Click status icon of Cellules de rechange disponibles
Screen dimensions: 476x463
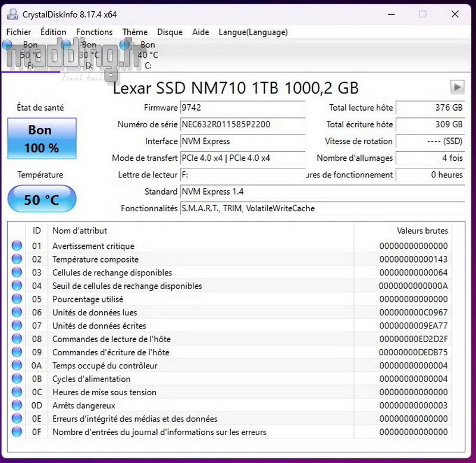(17, 273)
